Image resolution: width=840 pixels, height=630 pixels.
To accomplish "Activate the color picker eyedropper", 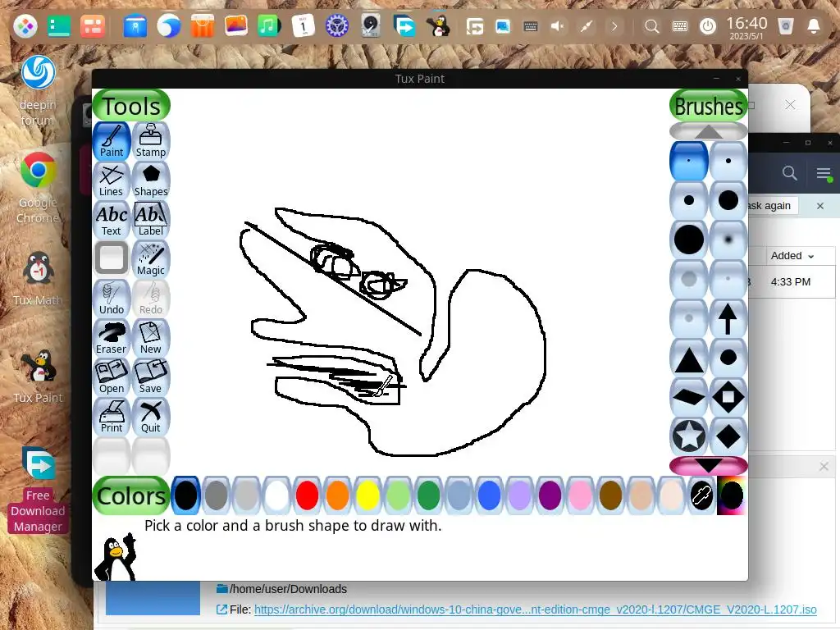I will [701, 495].
